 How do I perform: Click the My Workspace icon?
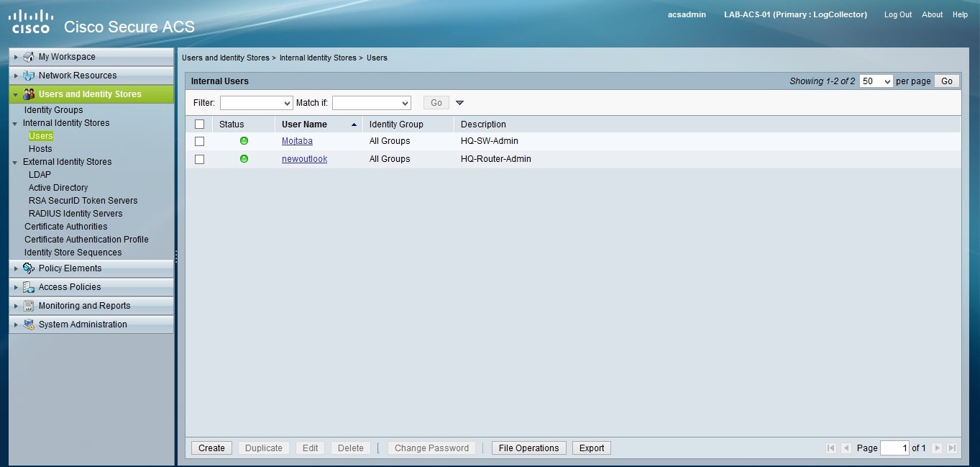pyautogui.click(x=29, y=57)
